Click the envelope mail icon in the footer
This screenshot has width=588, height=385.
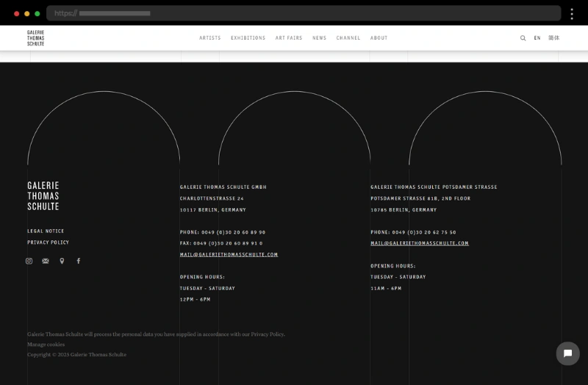(x=46, y=261)
